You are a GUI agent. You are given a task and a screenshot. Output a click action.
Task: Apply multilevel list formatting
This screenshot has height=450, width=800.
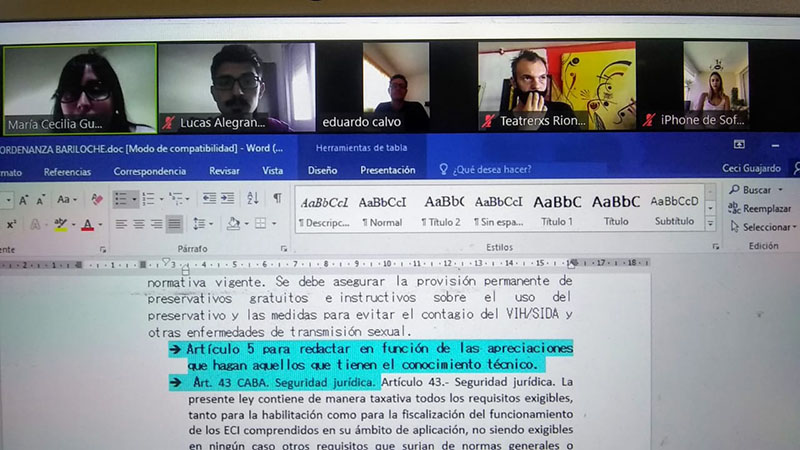176,198
